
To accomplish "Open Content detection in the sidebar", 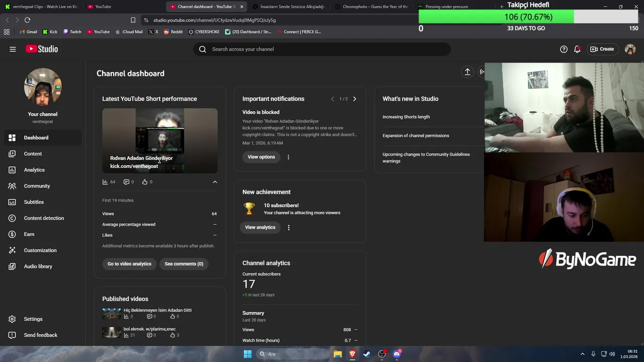I will pyautogui.click(x=43, y=218).
